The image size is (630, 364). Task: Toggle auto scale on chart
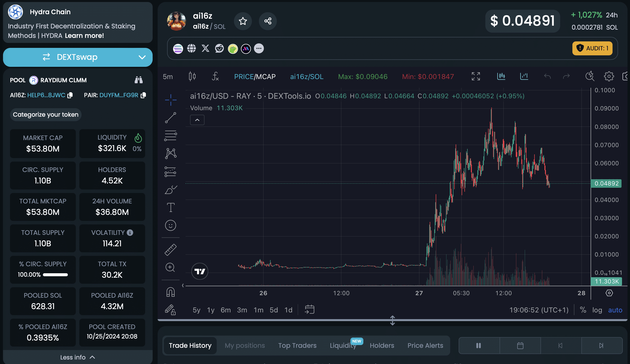[x=615, y=310]
